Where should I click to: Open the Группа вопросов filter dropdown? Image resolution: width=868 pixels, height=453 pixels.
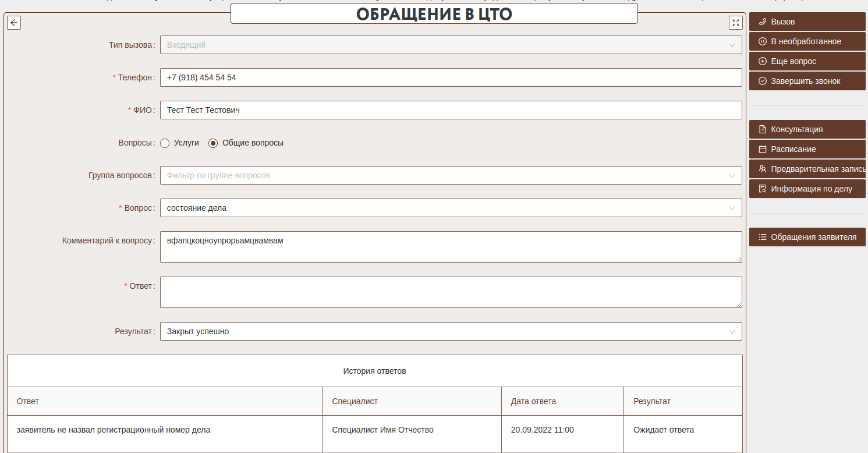coord(451,175)
